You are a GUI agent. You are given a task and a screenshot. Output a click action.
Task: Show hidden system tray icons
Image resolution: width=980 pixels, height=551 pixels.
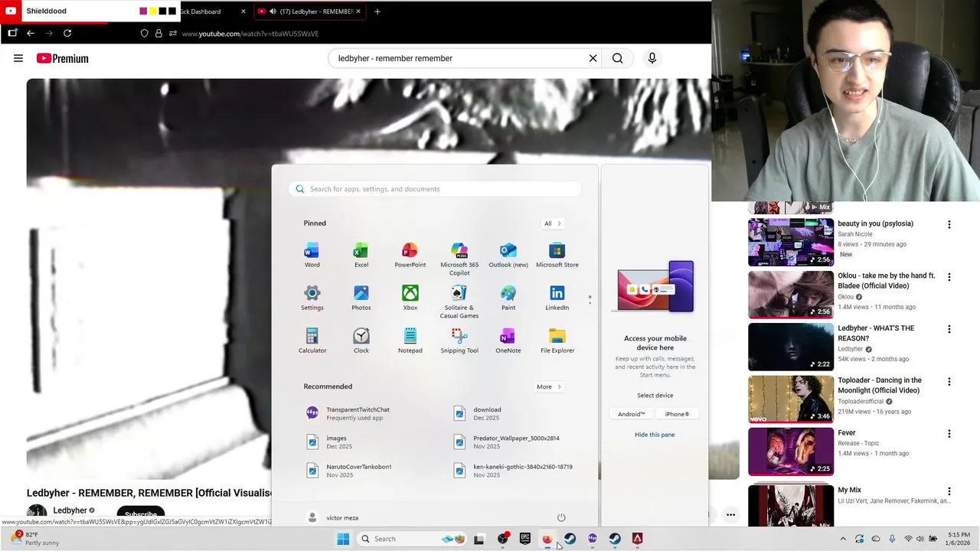click(x=843, y=539)
